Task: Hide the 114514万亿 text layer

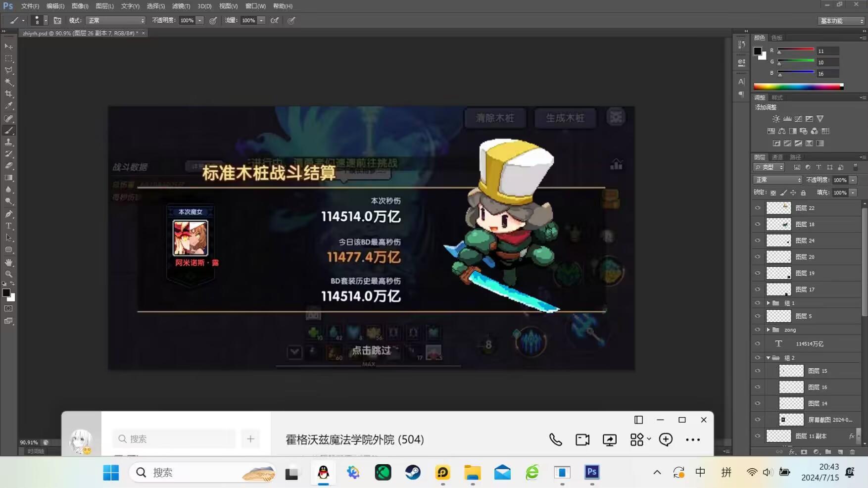Action: pyautogui.click(x=757, y=343)
